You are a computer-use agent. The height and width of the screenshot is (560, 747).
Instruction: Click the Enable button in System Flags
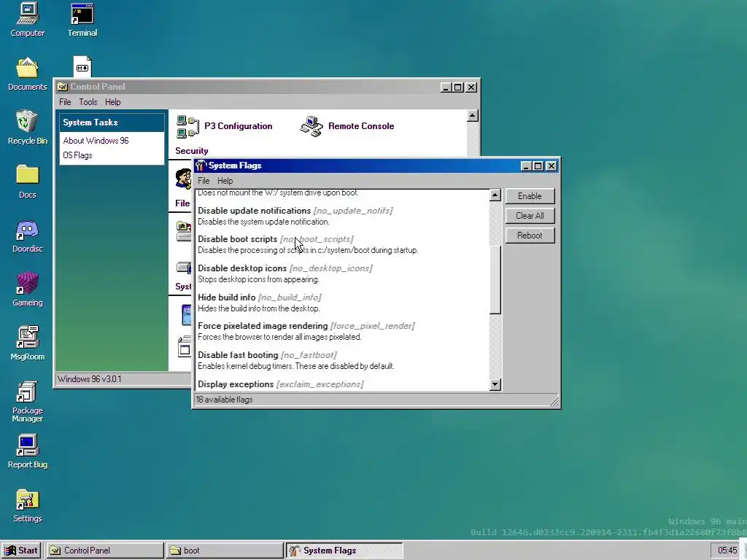tap(530, 196)
